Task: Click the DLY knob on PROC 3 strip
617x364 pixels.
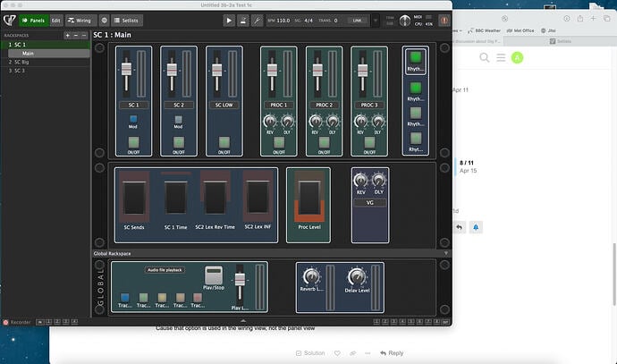Action: point(378,122)
